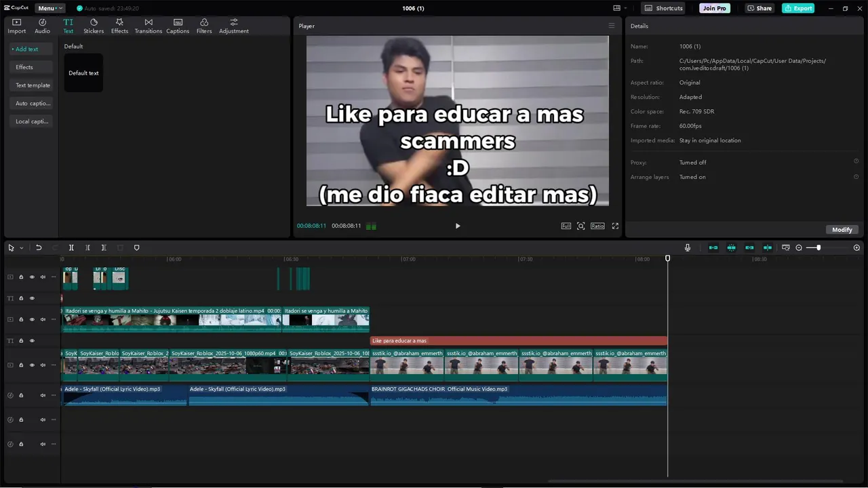Open the layout switcher dropdown in title bar

619,8
